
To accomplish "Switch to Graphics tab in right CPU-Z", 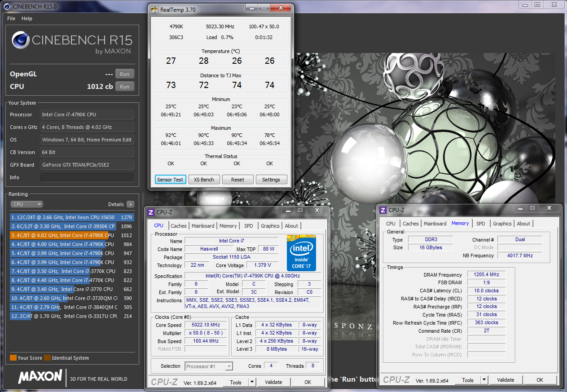I will (502, 224).
